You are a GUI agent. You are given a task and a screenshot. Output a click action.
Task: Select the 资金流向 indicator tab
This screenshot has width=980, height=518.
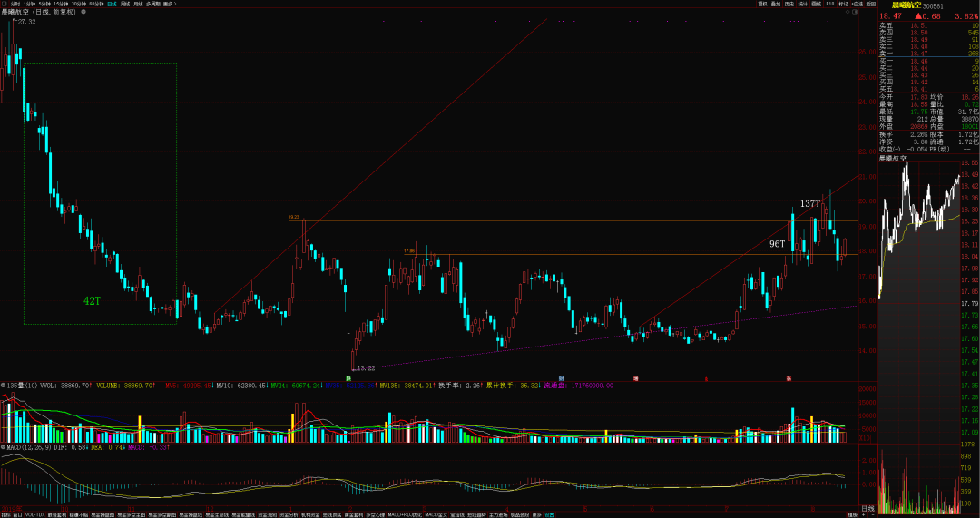coord(268,515)
